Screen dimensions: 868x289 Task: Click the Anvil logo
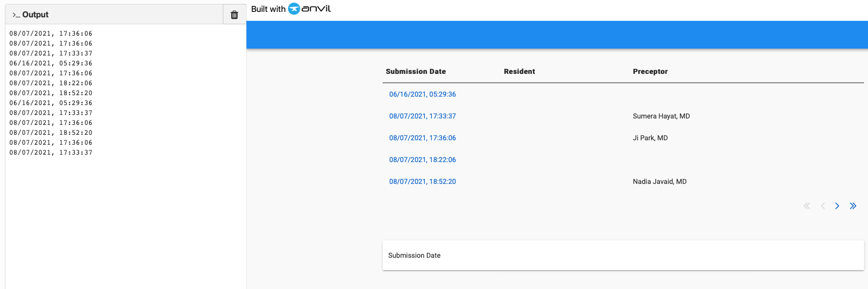tap(310, 9)
